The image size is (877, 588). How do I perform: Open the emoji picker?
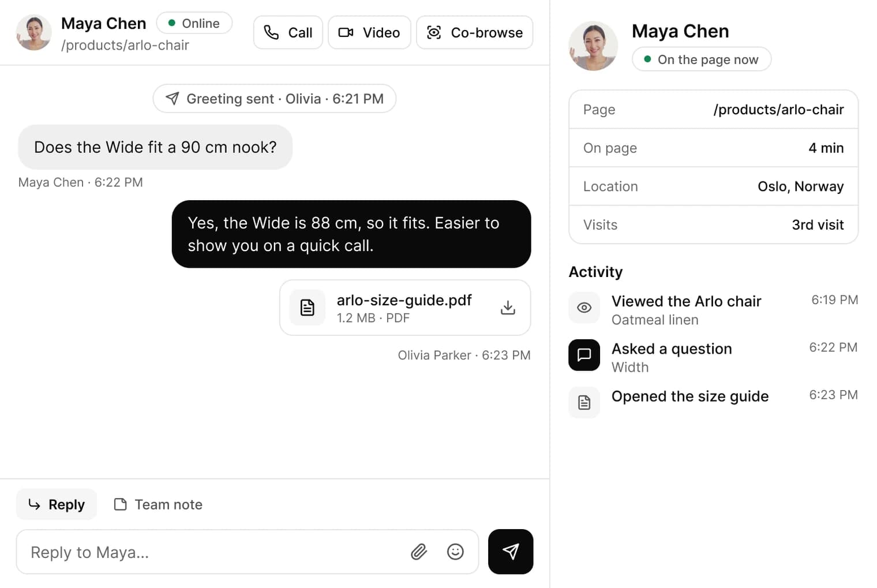pyautogui.click(x=455, y=552)
